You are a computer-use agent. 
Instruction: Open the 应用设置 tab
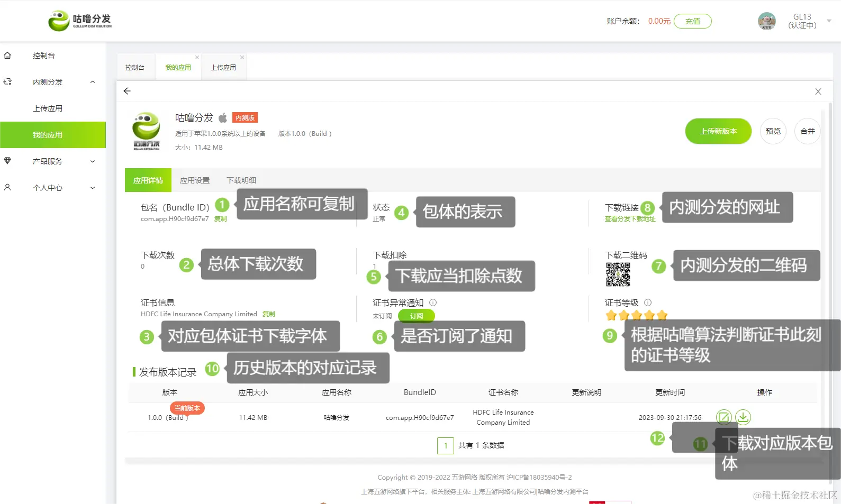[195, 180]
